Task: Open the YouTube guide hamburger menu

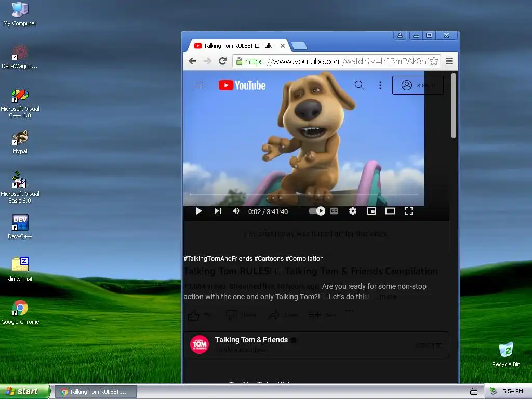Action: pyautogui.click(x=198, y=85)
